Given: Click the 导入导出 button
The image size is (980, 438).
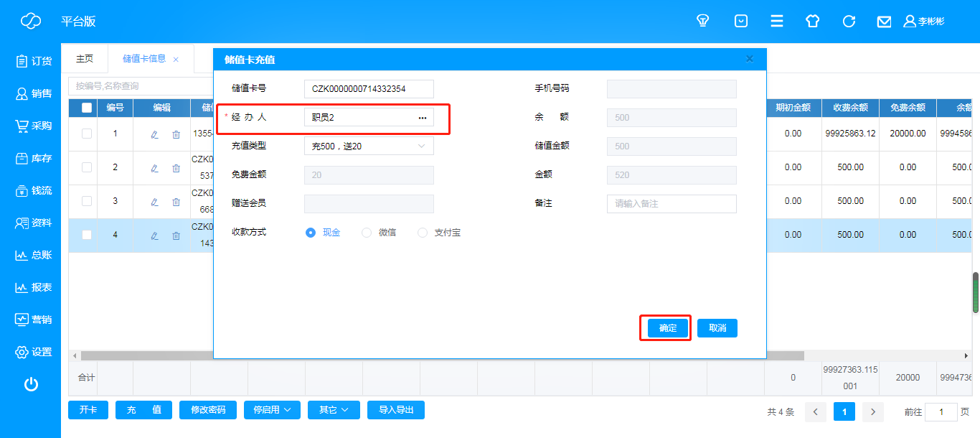Looking at the screenshot, I should click(396, 410).
